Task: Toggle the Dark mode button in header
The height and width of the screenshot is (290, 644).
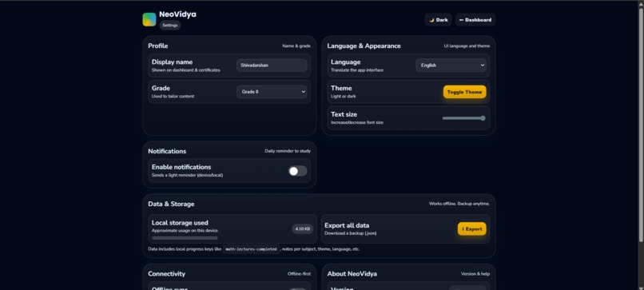Action: (x=438, y=20)
